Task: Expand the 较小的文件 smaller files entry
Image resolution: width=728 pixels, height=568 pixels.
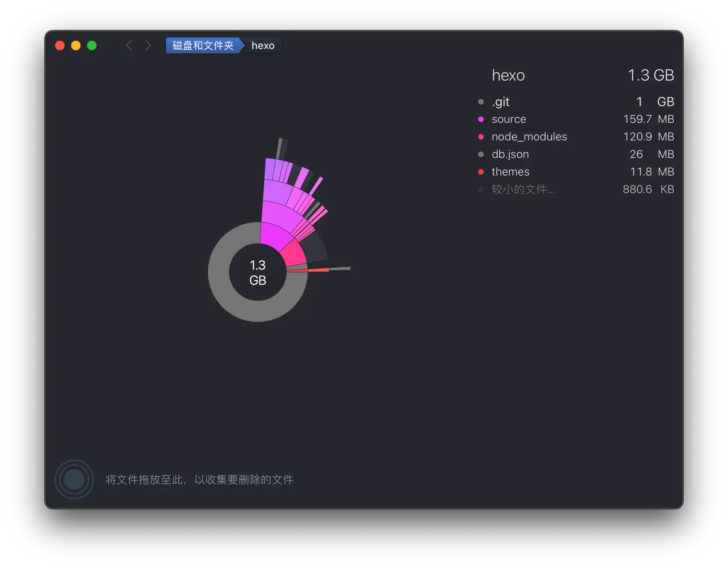Action: pos(523,189)
